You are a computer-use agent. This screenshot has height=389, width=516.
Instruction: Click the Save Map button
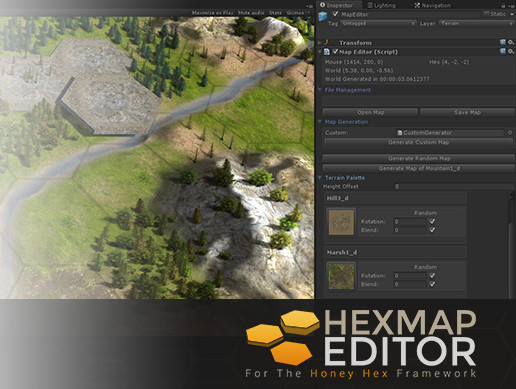(x=467, y=112)
